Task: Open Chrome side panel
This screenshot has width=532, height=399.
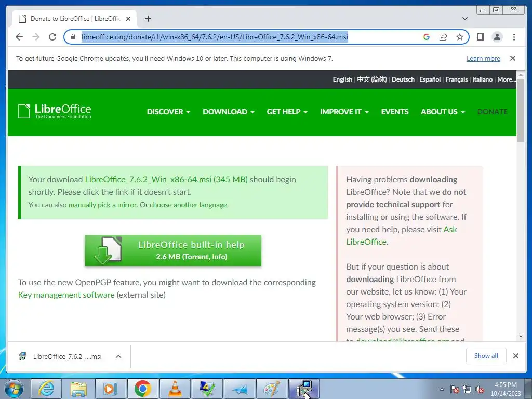Action: 481,37
